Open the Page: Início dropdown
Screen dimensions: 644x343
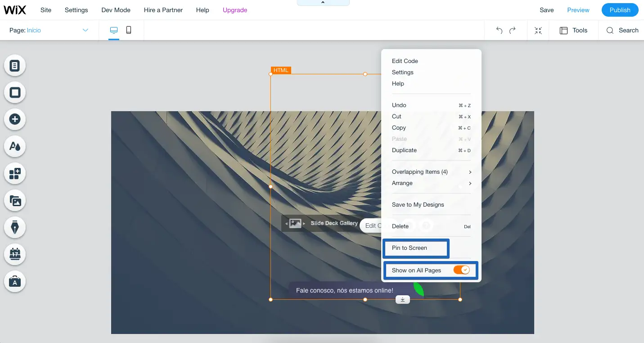[49, 30]
